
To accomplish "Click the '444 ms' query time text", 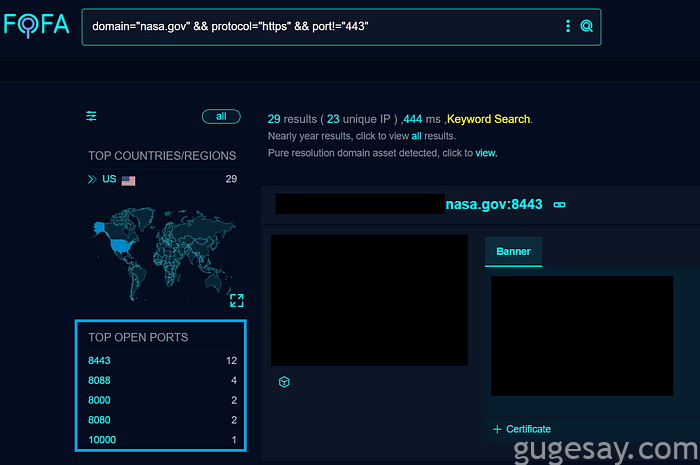I will (422, 119).
